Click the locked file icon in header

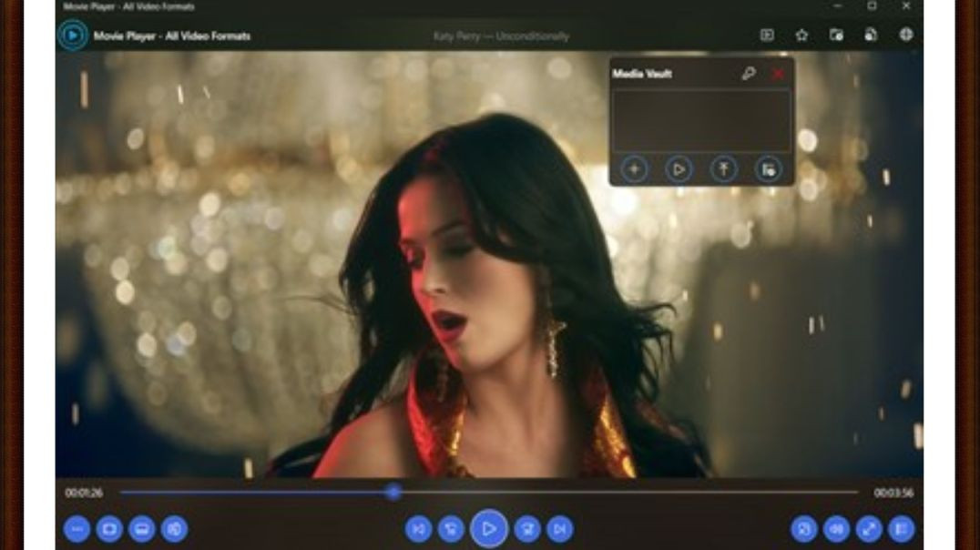871,36
